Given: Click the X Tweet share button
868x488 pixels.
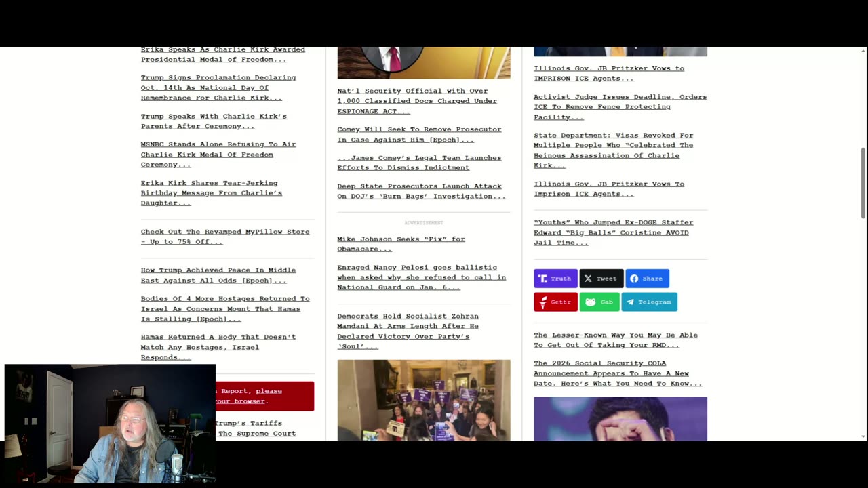Looking at the screenshot, I should pos(601,279).
